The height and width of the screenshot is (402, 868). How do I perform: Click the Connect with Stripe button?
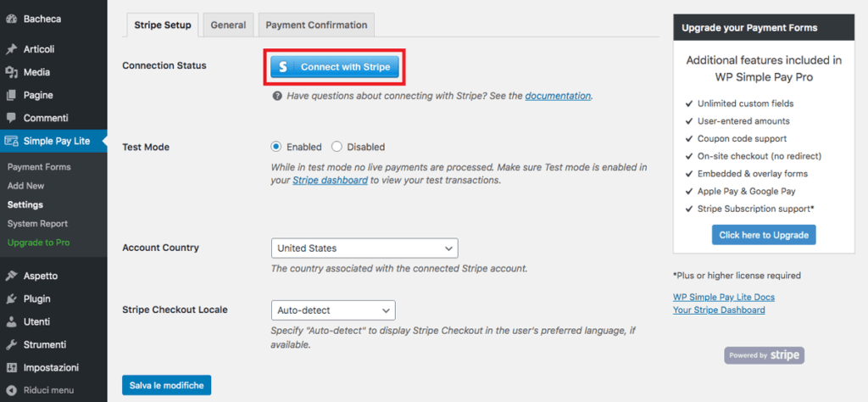point(335,67)
